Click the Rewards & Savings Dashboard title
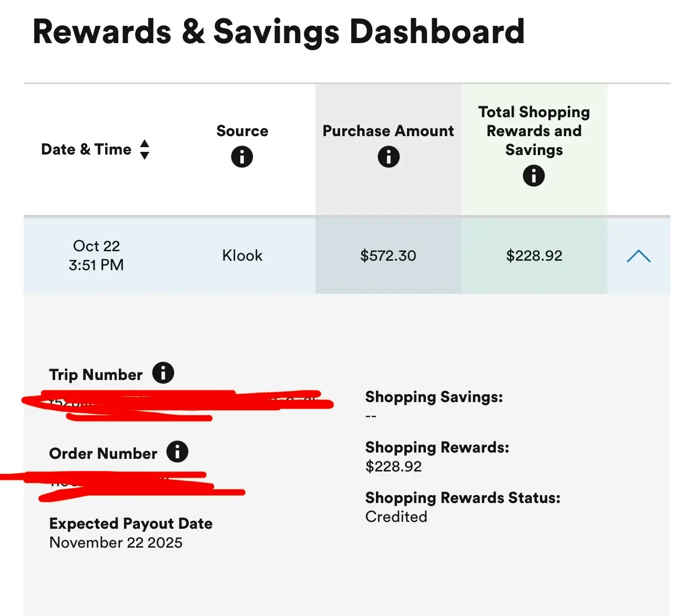The height and width of the screenshot is (616, 694). pyautogui.click(x=279, y=32)
